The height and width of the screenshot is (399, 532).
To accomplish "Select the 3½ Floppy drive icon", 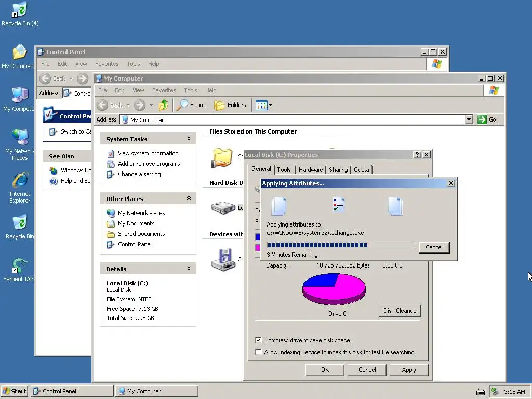I will coord(223,260).
